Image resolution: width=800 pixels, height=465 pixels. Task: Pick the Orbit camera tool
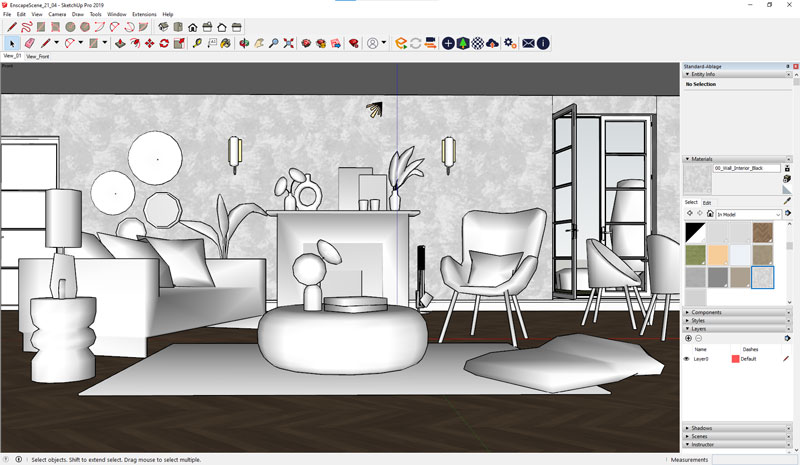pos(242,44)
